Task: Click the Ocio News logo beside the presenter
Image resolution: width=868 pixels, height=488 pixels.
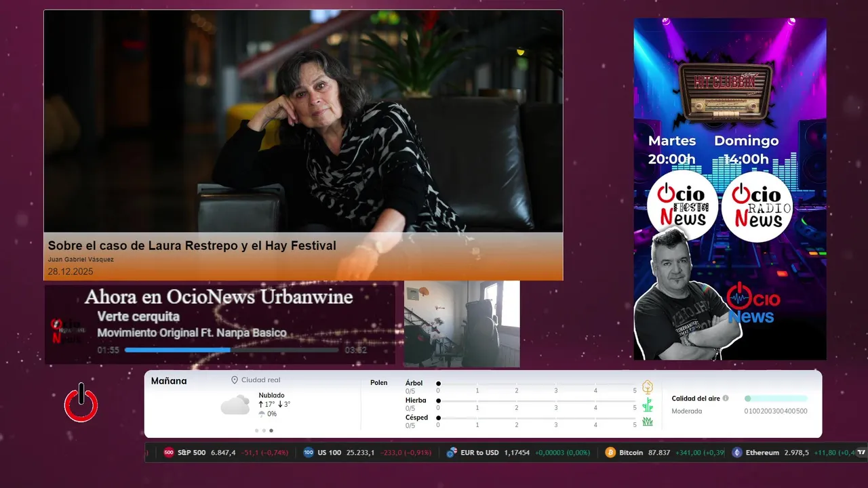Action: click(x=753, y=302)
